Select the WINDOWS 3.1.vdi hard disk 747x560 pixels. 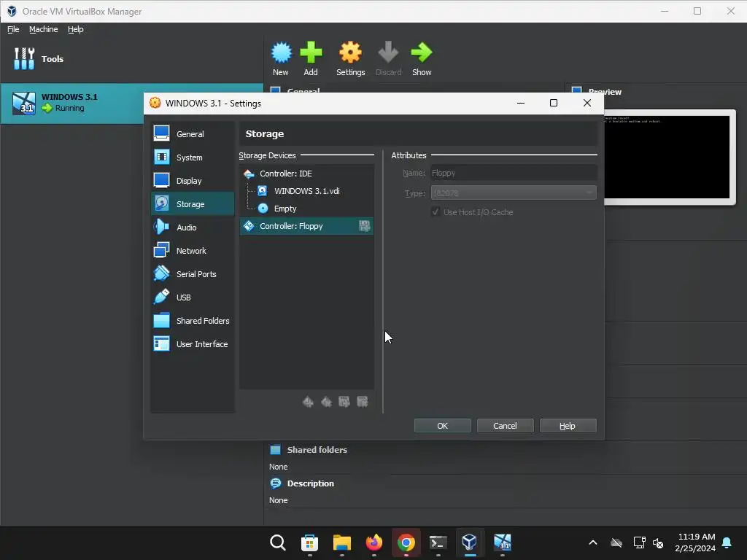click(x=306, y=191)
